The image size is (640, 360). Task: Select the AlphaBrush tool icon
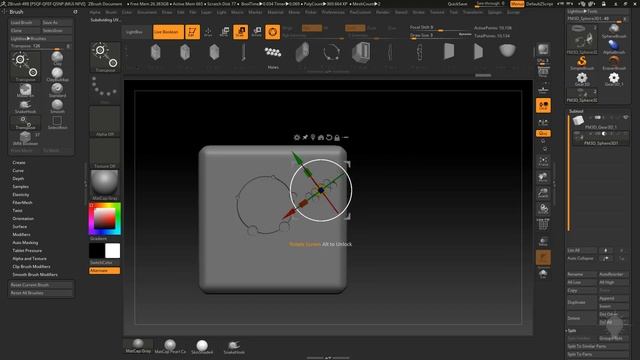click(x=614, y=47)
